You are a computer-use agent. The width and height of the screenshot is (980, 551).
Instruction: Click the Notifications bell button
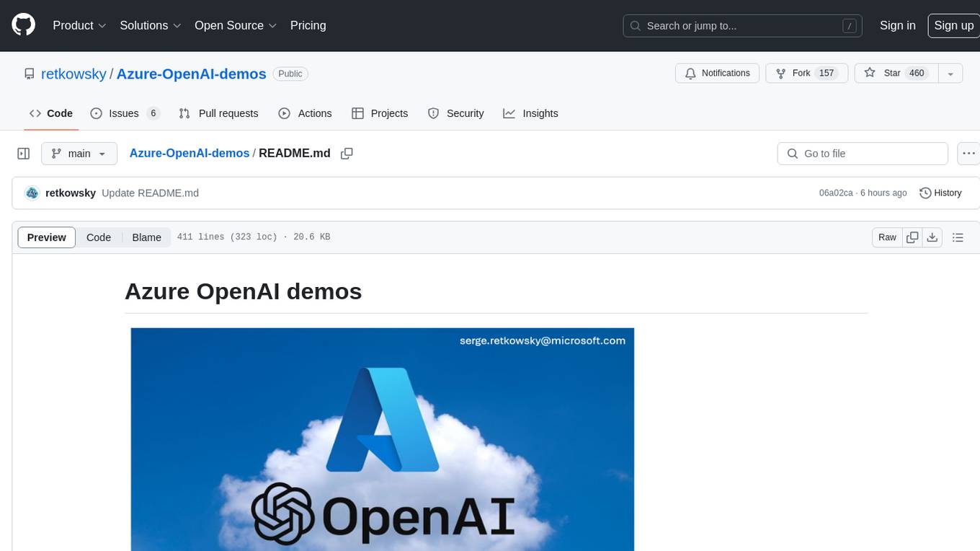717,74
